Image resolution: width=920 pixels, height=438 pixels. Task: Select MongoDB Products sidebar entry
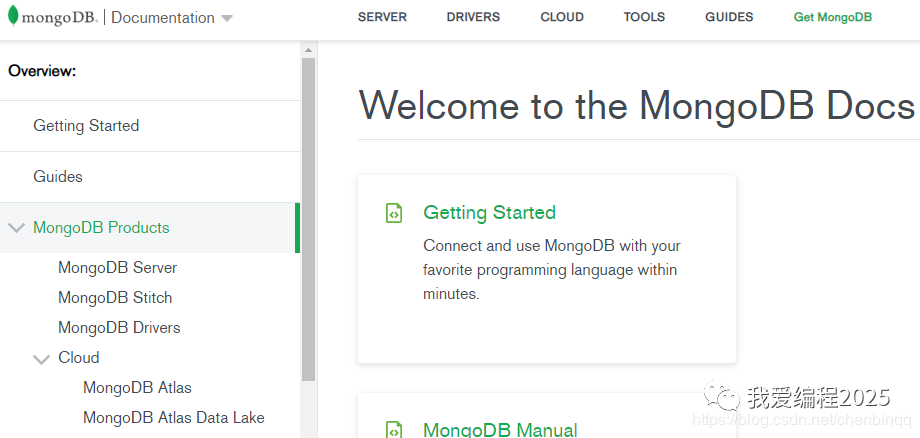tap(101, 228)
